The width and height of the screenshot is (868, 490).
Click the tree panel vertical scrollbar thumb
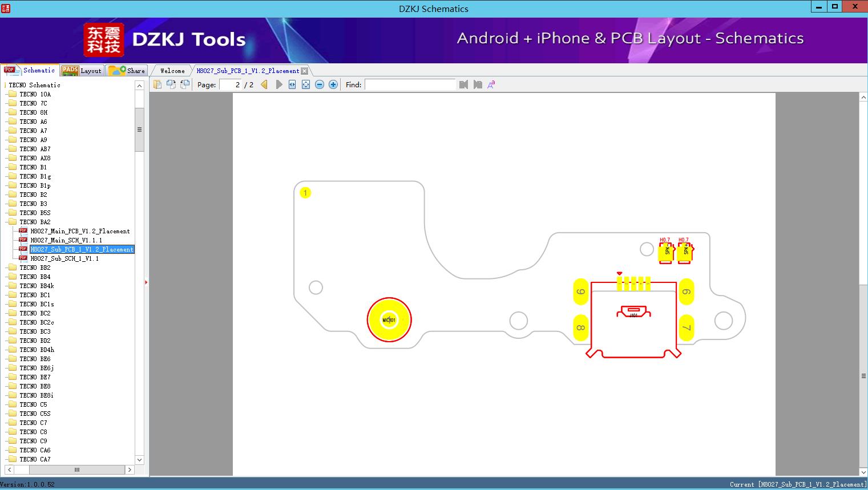point(139,129)
